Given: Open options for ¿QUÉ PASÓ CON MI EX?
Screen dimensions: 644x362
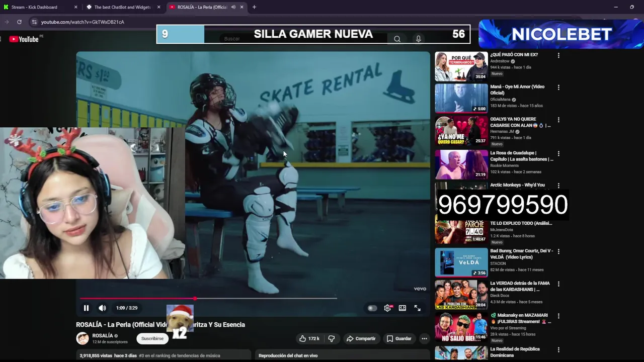Looking at the screenshot, I should 558,55.
